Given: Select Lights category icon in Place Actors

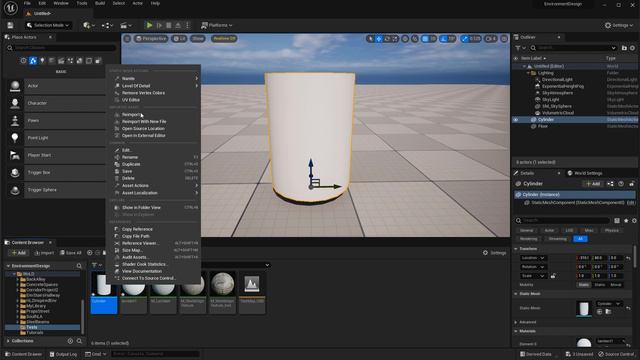Looking at the screenshot, I should (42, 61).
